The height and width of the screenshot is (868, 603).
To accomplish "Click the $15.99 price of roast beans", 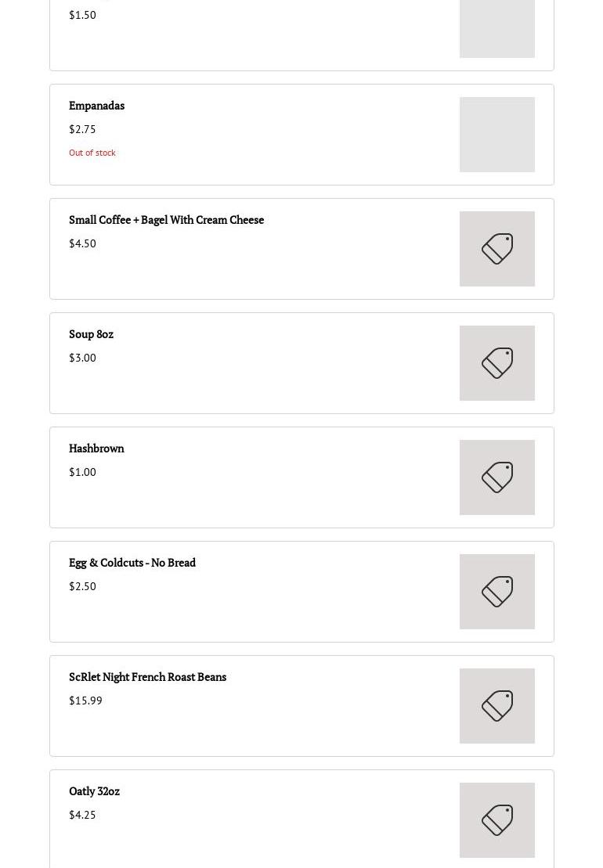I will 85,701.
